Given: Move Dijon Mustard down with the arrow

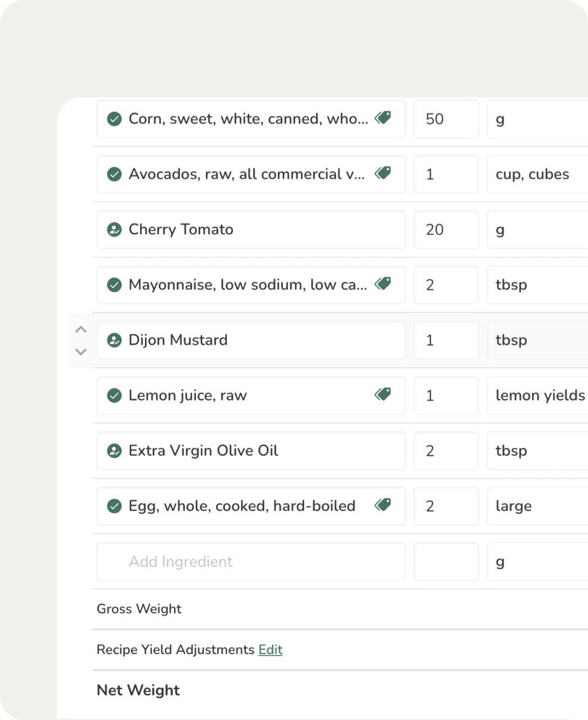Looking at the screenshot, I should (81, 351).
